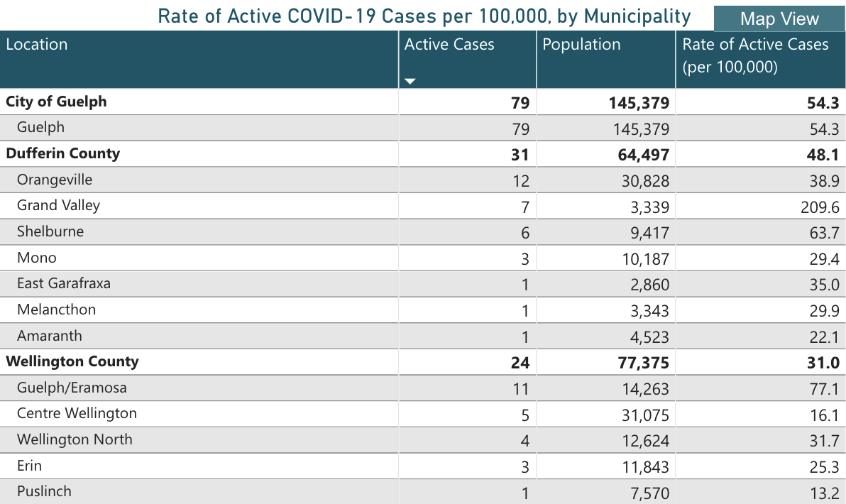Select the Wellington County group row
Image resolution: width=846 pixels, height=504 pixels.
(72, 361)
